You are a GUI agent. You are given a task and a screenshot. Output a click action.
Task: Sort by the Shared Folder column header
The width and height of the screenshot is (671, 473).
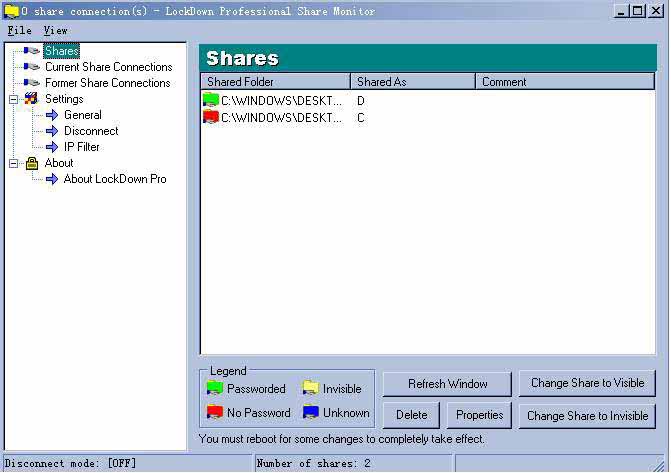(x=275, y=81)
